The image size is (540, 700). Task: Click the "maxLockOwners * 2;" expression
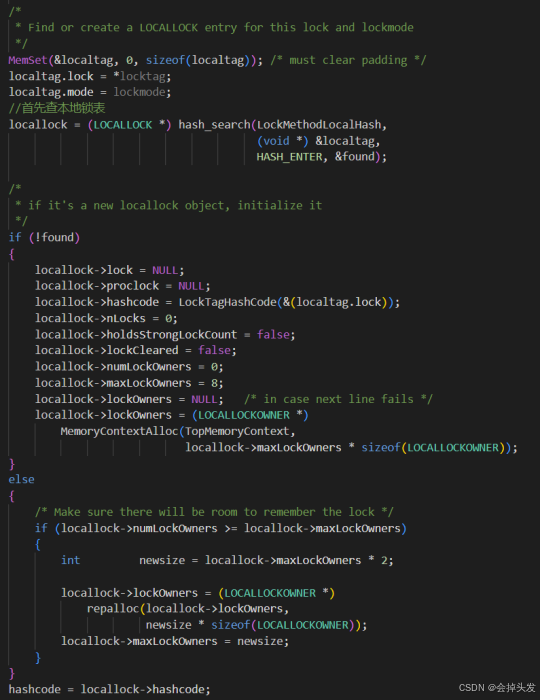(x=335, y=560)
